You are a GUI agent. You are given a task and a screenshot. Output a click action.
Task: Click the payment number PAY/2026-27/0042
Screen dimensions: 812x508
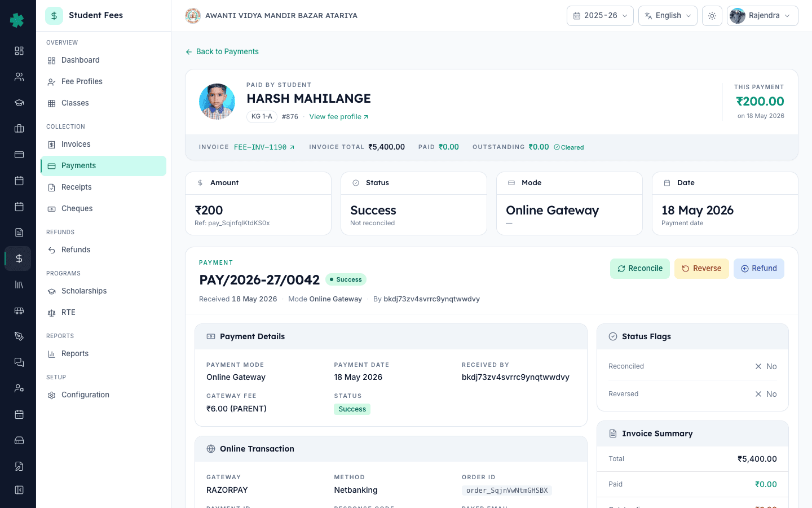pyautogui.click(x=259, y=280)
